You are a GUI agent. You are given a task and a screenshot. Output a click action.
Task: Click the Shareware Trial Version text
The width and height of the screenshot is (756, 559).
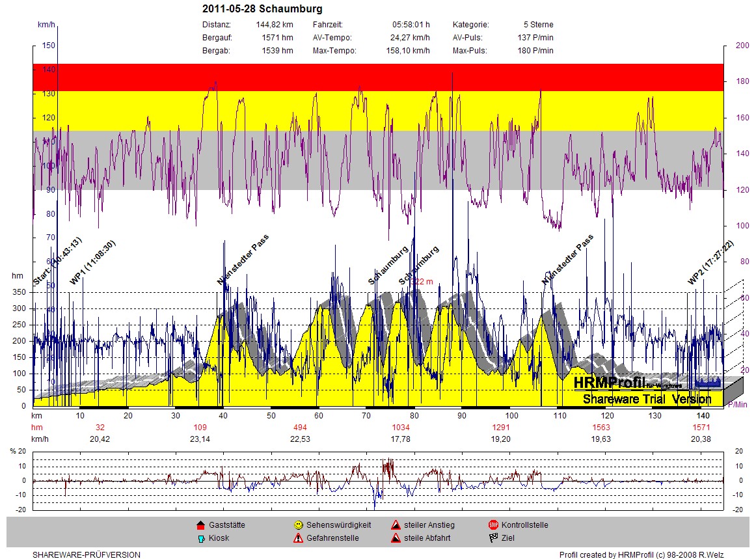click(x=647, y=399)
